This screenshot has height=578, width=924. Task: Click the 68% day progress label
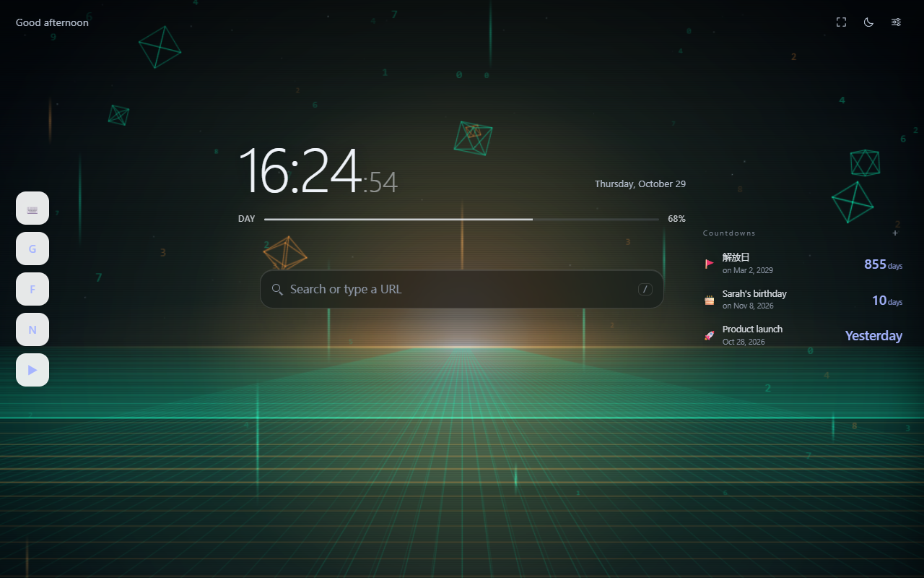(676, 219)
